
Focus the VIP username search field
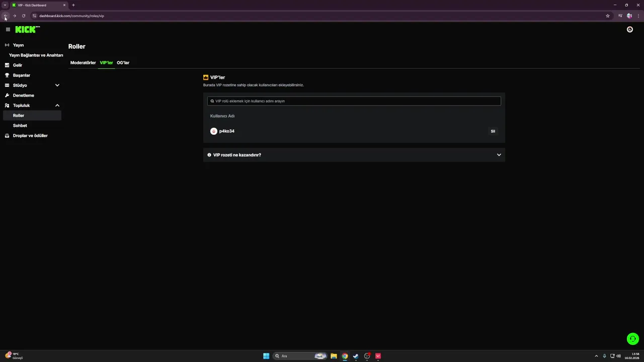[354, 101]
